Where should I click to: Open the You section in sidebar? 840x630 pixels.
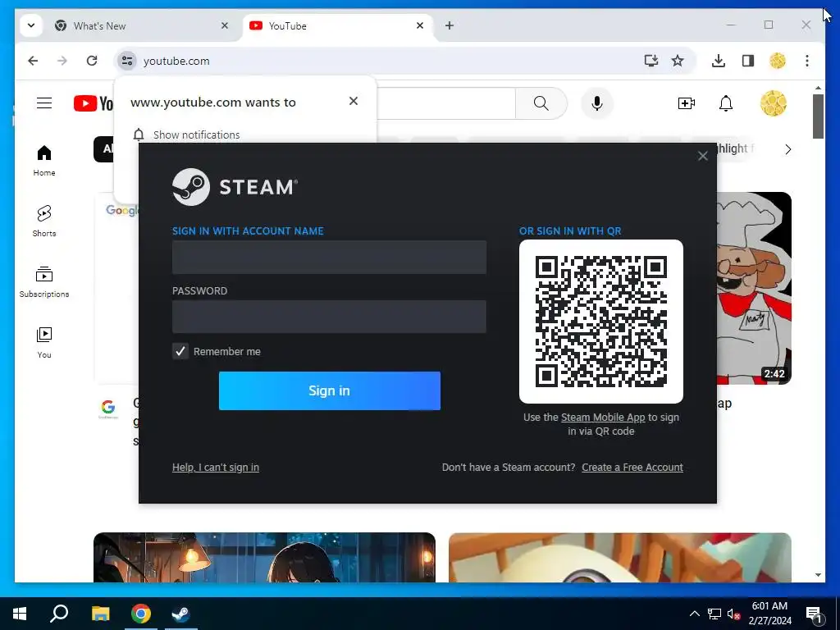coord(44,342)
